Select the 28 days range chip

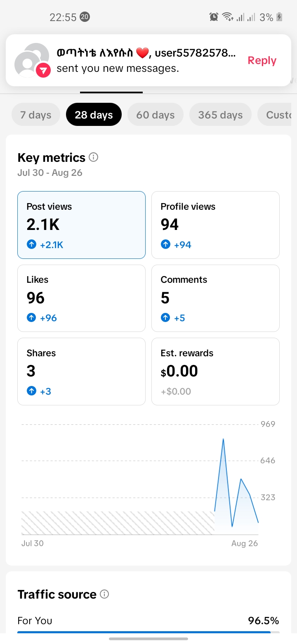(94, 115)
